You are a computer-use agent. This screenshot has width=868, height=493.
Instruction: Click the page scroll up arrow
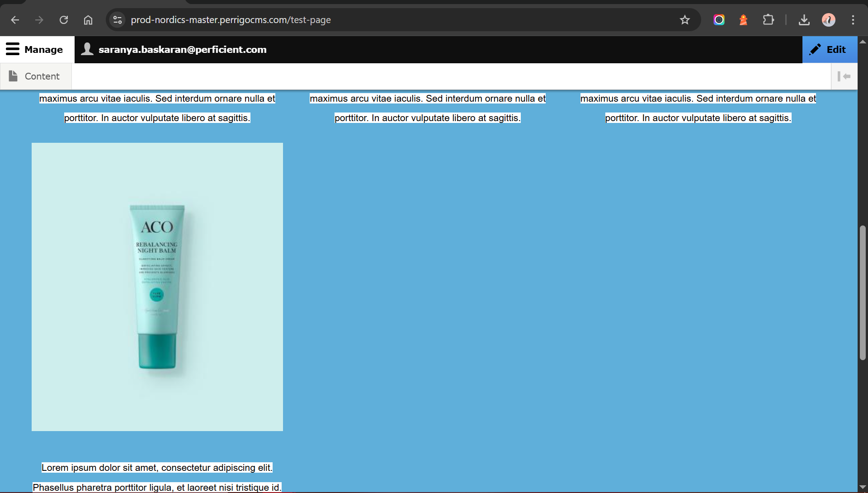(x=863, y=42)
